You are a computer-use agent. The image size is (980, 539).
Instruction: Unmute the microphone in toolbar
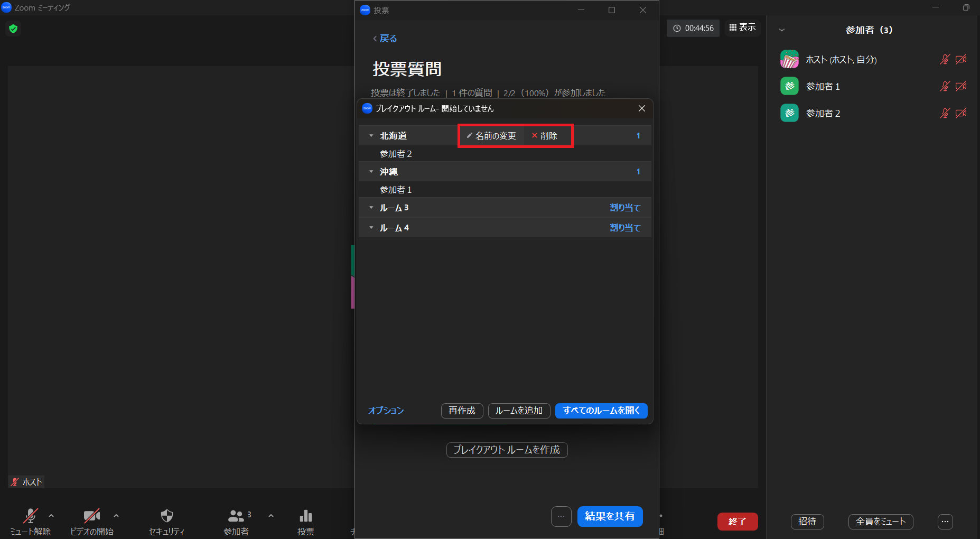pyautogui.click(x=31, y=516)
